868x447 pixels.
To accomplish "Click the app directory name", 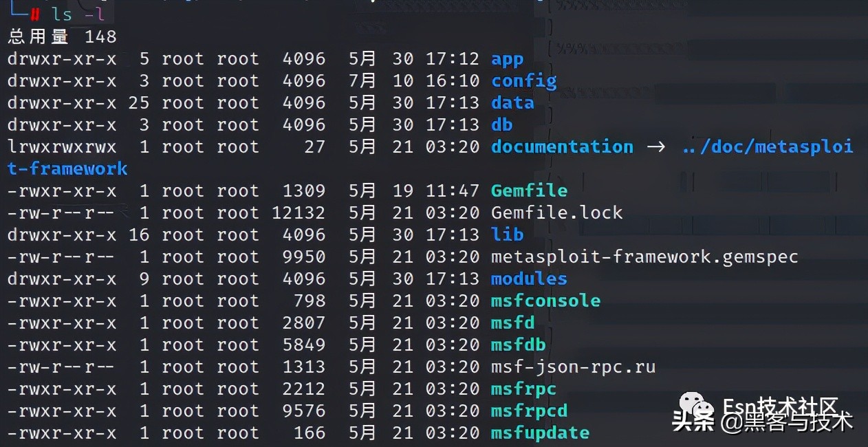I will tap(507, 58).
